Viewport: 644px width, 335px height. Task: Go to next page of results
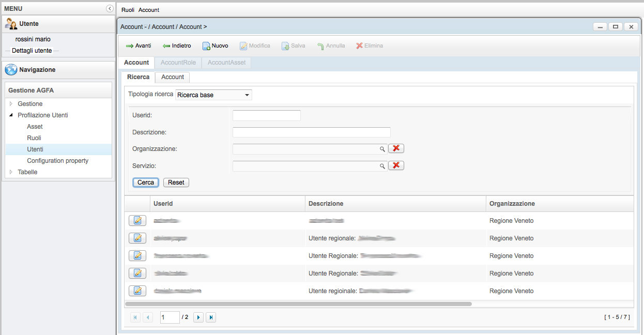click(x=198, y=317)
